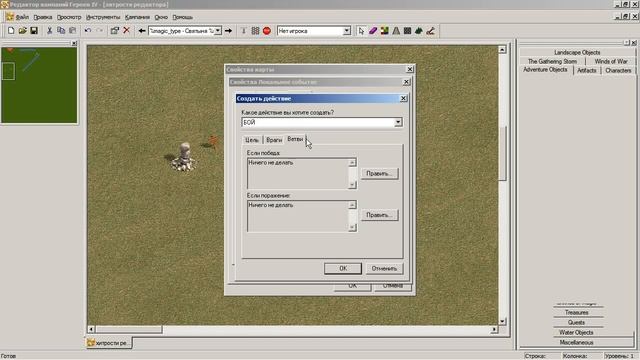Image resolution: width=640 pixels, height=360 pixels.
Task: Click the map document tab at bottom
Action: pos(109,343)
